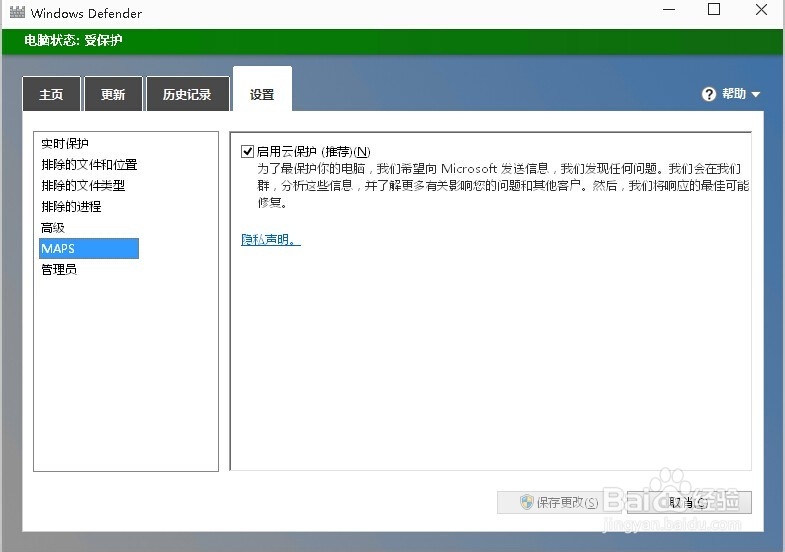Expand the 帮助 dropdown arrow
This screenshot has width=785, height=552.
click(x=756, y=95)
